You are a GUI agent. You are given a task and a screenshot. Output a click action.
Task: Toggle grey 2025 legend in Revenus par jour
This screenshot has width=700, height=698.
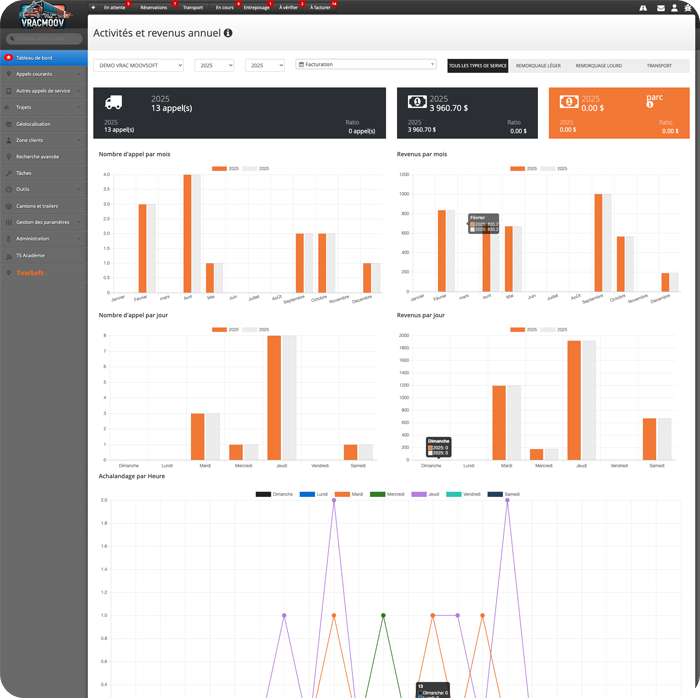click(554, 329)
